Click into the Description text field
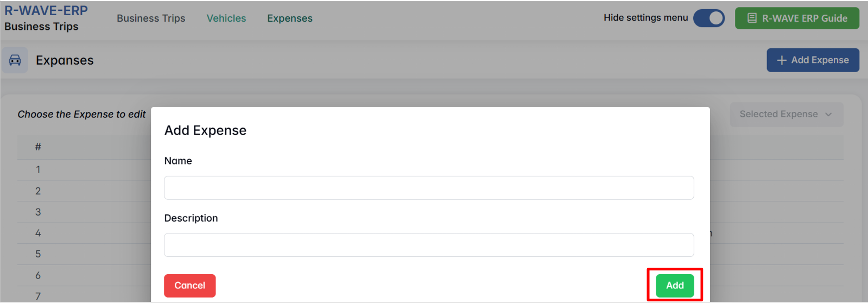The image size is (868, 303). (429, 245)
